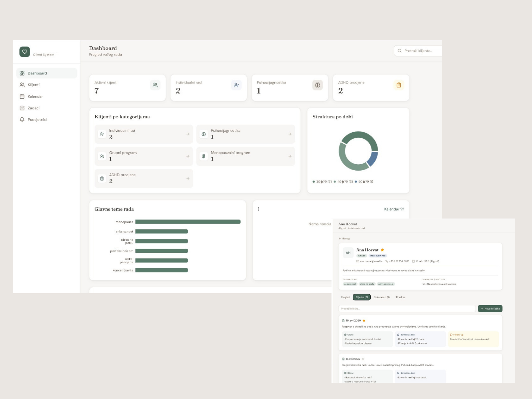Go to Klijenti in the sidebar
Screen dimensions: 532x399
(47, 85)
